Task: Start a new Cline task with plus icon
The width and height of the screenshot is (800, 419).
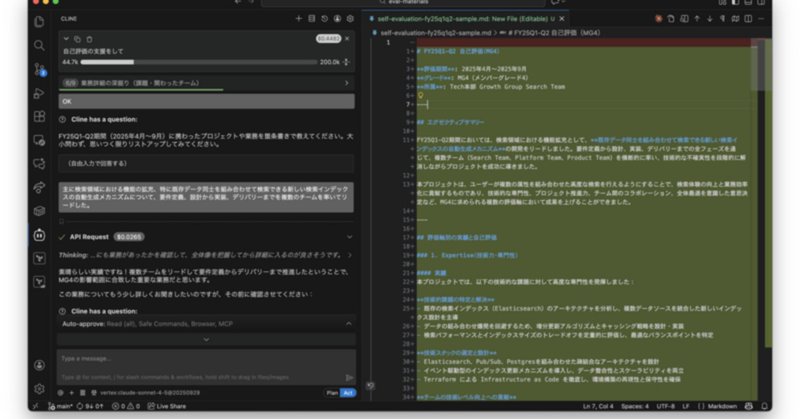Action: click(298, 18)
